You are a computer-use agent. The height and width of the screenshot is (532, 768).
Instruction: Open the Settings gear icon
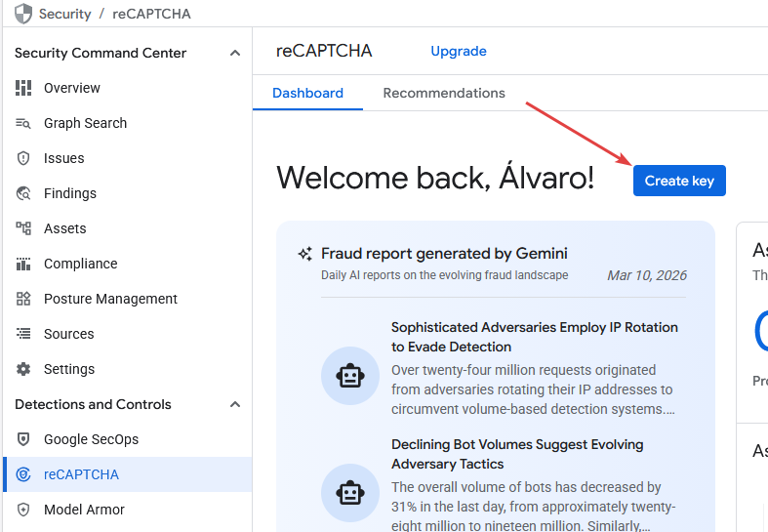point(24,369)
